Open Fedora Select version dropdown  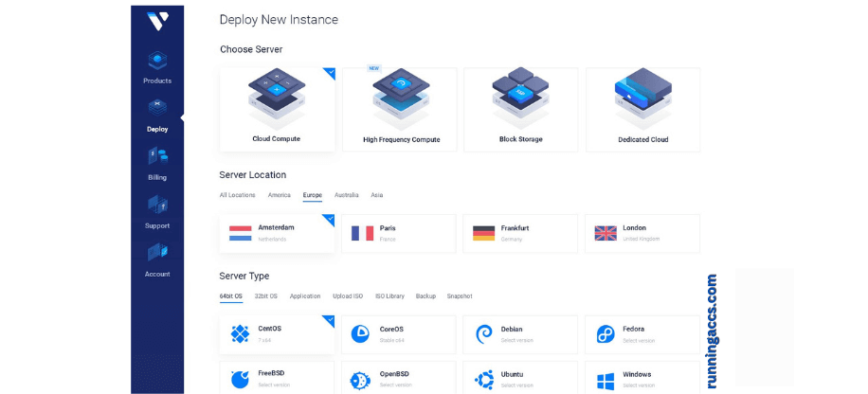[639, 340]
